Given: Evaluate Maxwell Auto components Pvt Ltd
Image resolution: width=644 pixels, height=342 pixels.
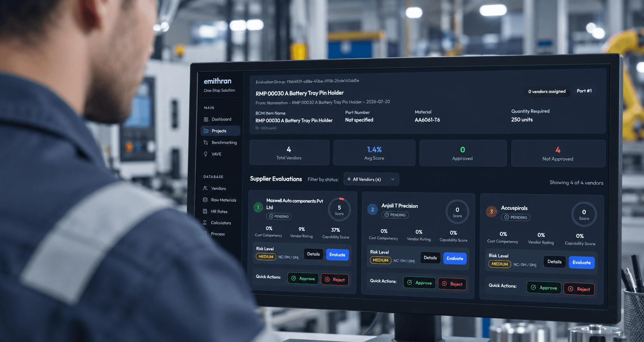Looking at the screenshot, I should [337, 255].
